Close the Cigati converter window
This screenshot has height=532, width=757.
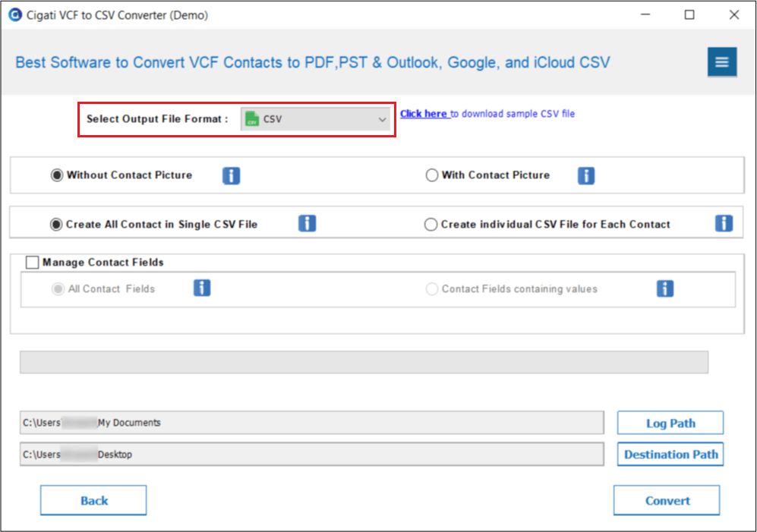(x=733, y=15)
